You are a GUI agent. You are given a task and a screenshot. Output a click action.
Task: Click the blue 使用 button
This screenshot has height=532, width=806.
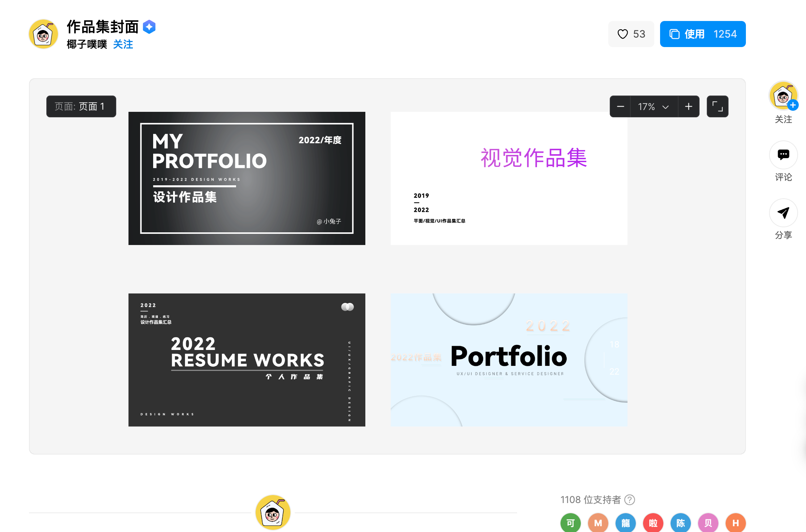pos(702,34)
